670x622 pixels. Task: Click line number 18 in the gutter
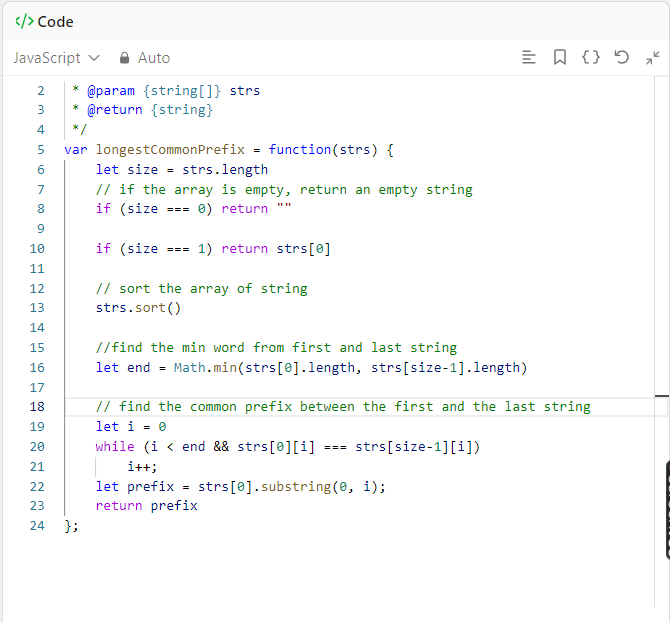click(37, 406)
